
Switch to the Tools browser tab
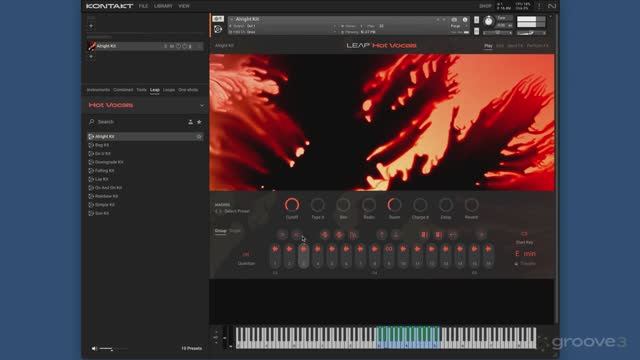(x=142, y=90)
